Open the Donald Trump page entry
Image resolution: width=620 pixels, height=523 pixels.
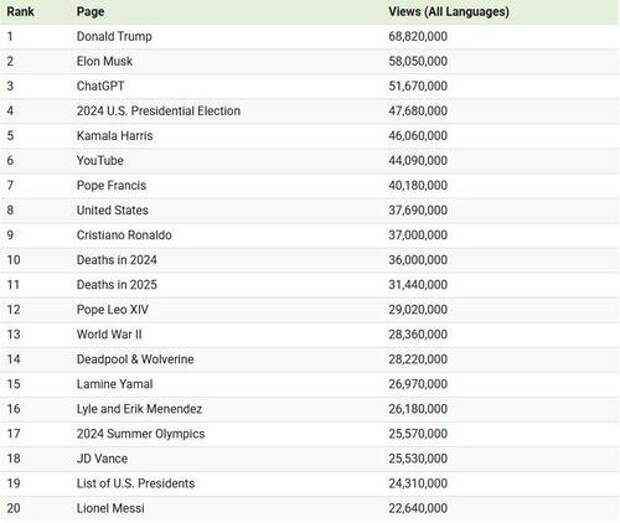coord(114,36)
